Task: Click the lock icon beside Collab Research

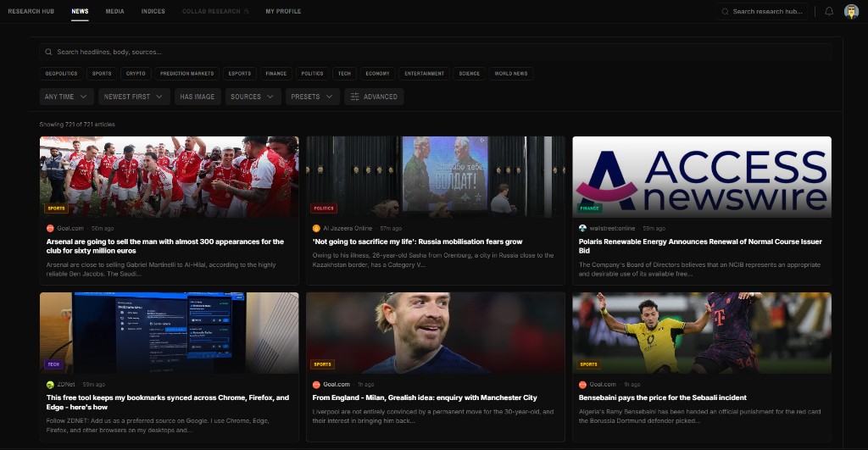Action: 247,11
